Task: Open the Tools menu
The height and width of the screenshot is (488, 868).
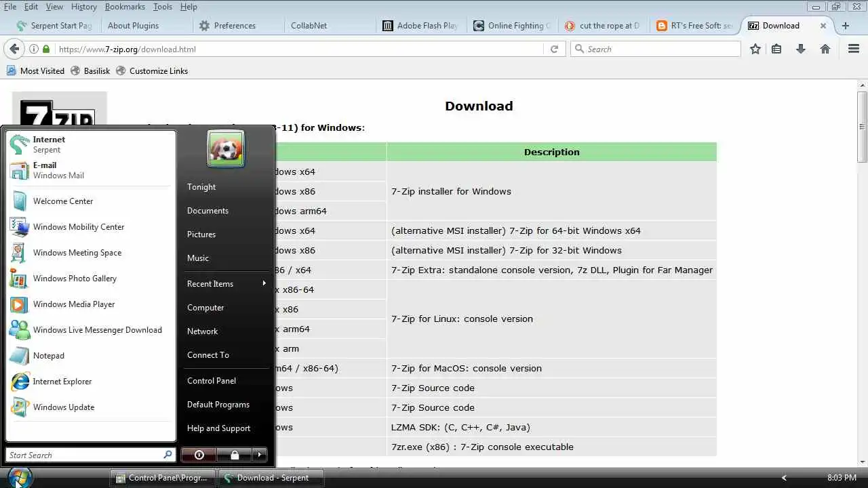Action: point(163,7)
